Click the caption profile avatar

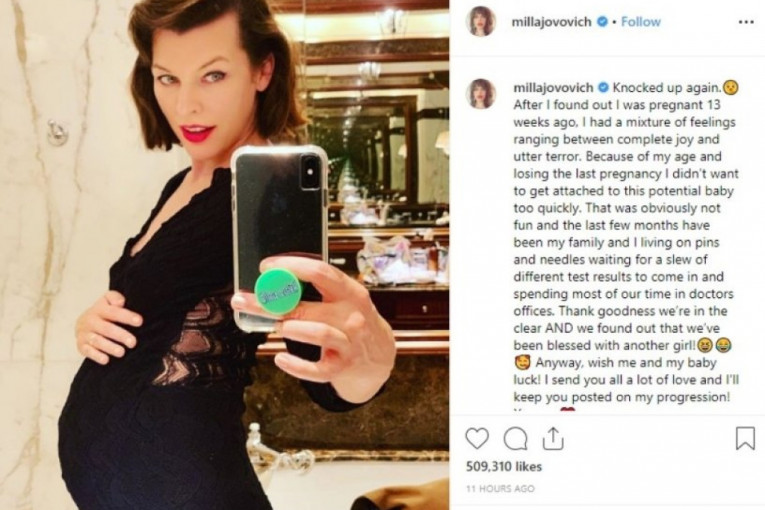(482, 94)
